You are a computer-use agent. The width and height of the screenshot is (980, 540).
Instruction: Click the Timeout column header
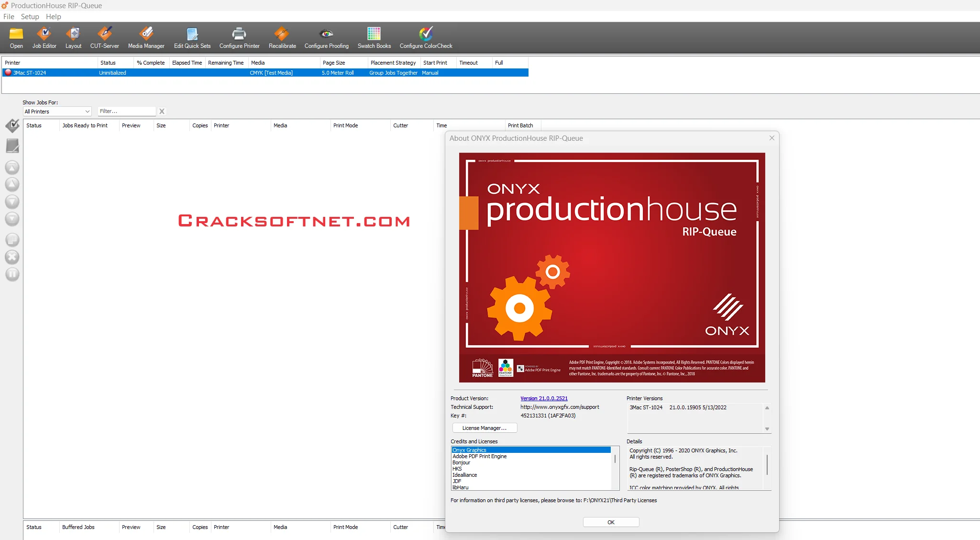point(474,63)
